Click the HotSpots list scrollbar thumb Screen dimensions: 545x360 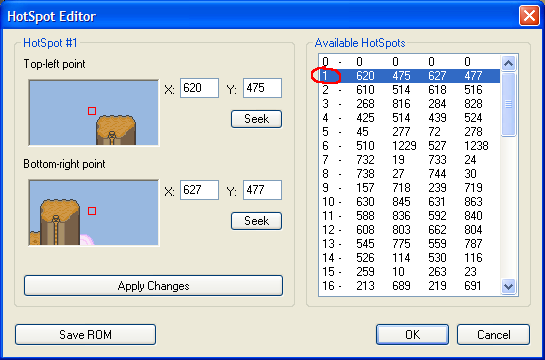[x=509, y=104]
